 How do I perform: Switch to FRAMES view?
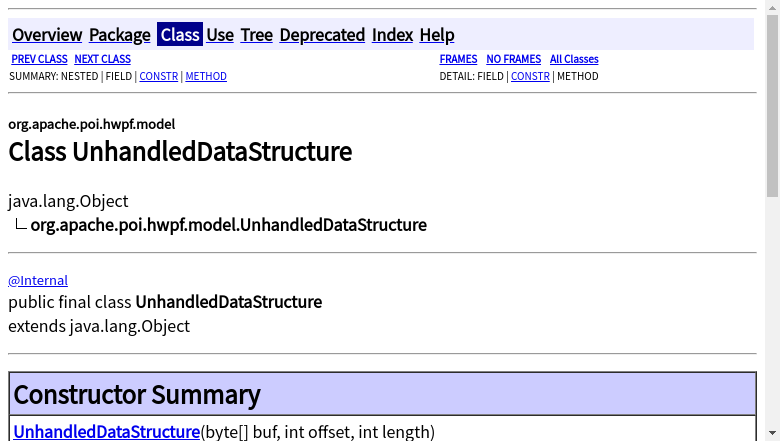tap(458, 60)
